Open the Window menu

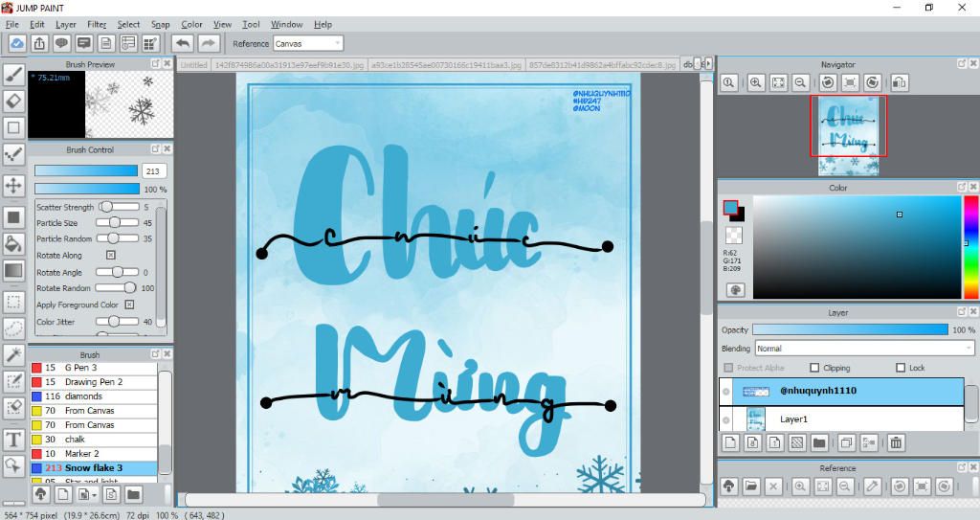coord(286,24)
